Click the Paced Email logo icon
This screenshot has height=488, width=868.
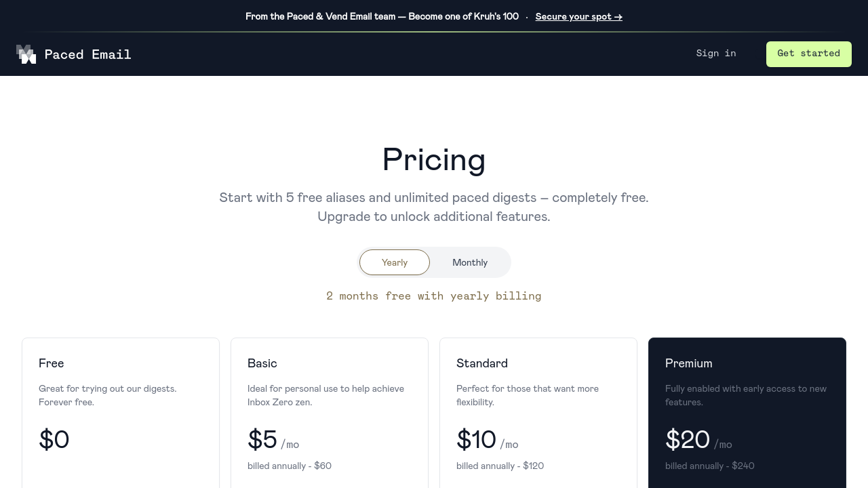click(26, 54)
